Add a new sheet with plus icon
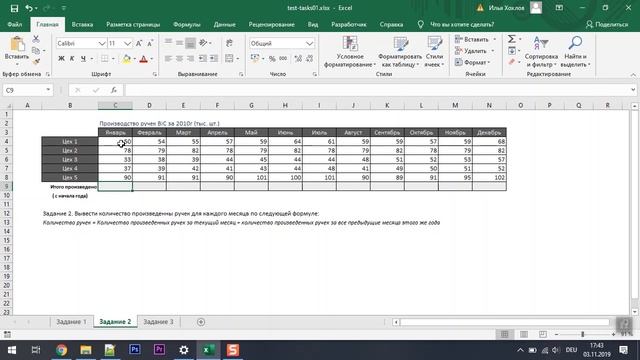Screen dimensions: 640x360 click(201, 322)
